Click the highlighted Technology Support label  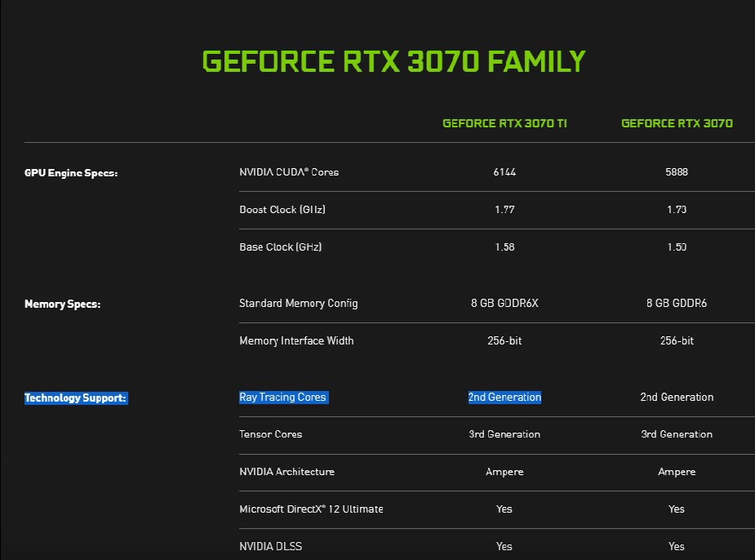point(75,398)
